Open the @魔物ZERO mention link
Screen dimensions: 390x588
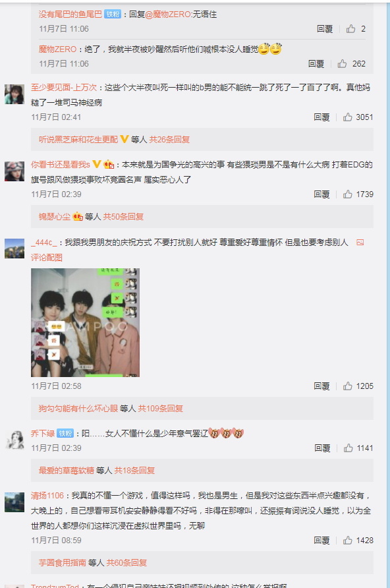pos(168,15)
